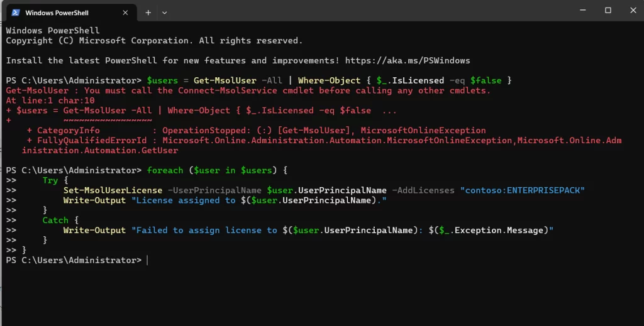
Task: Close the Windows PowerShell tab
Action: coord(127,12)
